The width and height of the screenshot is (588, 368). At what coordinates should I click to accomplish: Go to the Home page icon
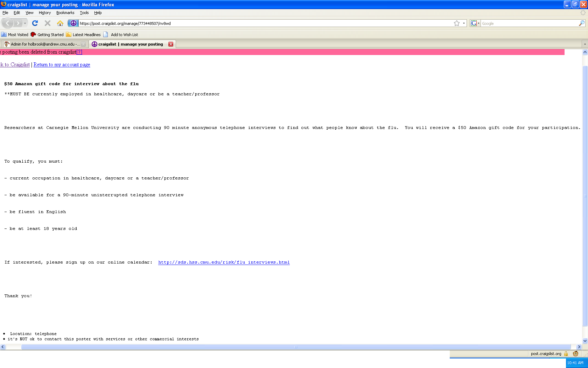(x=60, y=23)
